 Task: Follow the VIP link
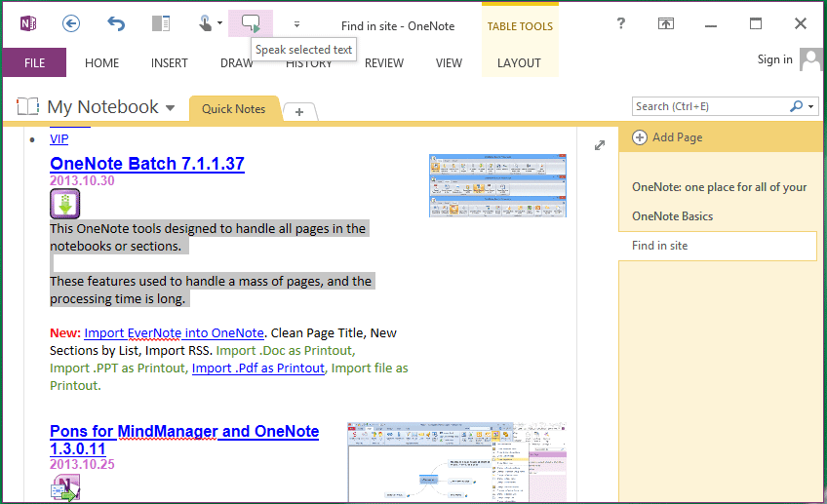(x=59, y=139)
